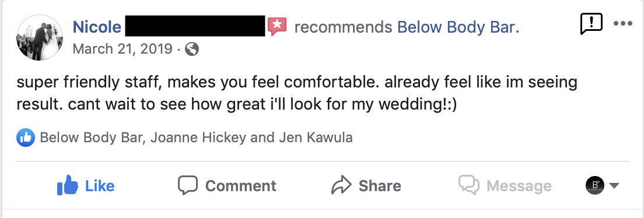This screenshot has width=644, height=218.
Task: Toggle Like on this recommendation
Action: (86, 185)
